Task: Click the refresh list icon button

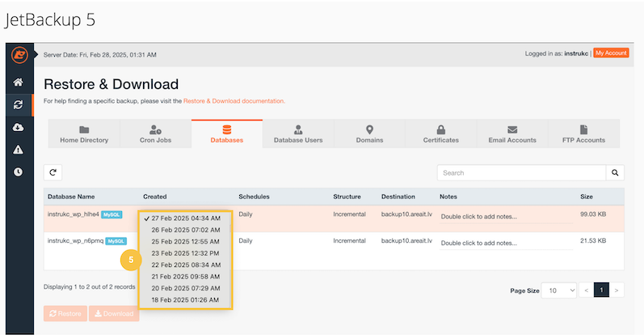Action: pos(53,172)
